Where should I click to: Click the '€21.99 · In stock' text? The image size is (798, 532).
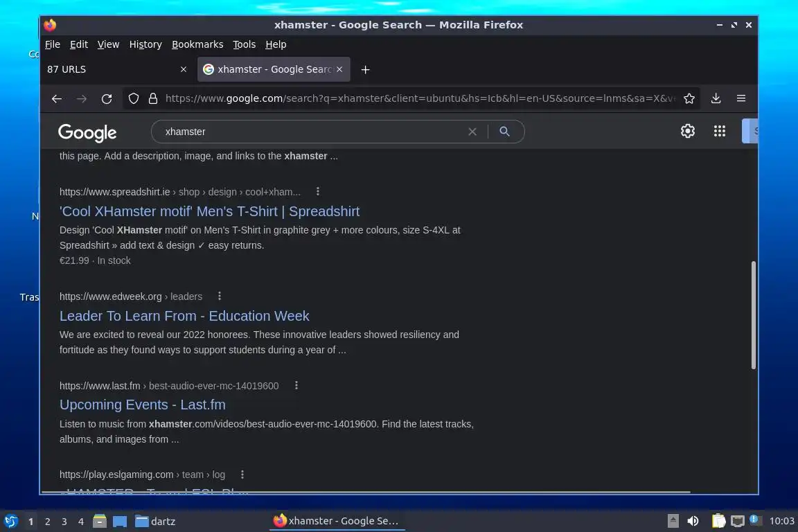click(95, 260)
